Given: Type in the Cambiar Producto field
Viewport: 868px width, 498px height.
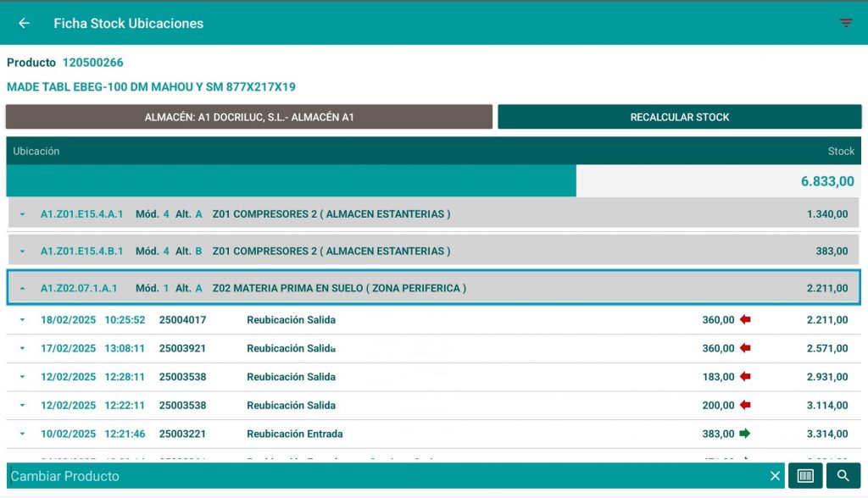Looking at the screenshot, I should click(381, 476).
